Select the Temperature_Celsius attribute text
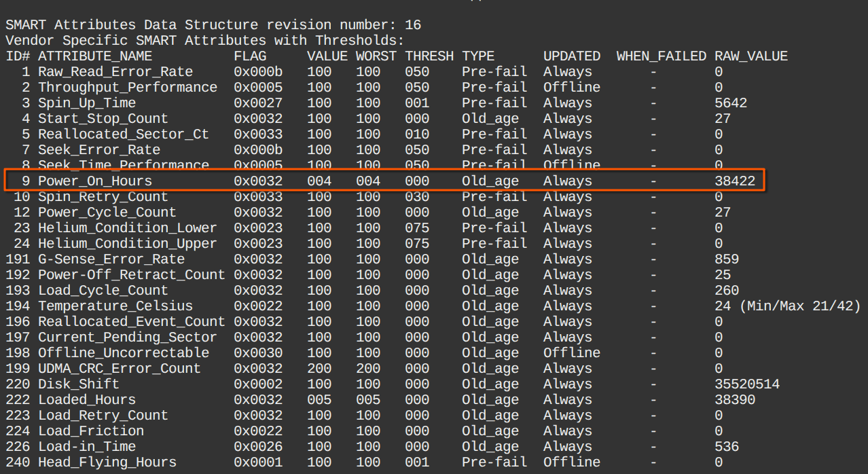Screen dimensions: 868x474 [115, 306]
